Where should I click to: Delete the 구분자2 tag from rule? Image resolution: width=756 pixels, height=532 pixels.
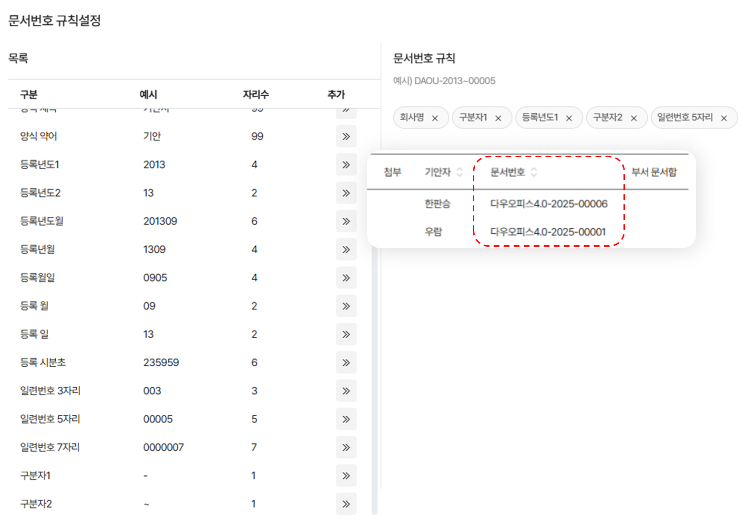pyautogui.click(x=633, y=118)
